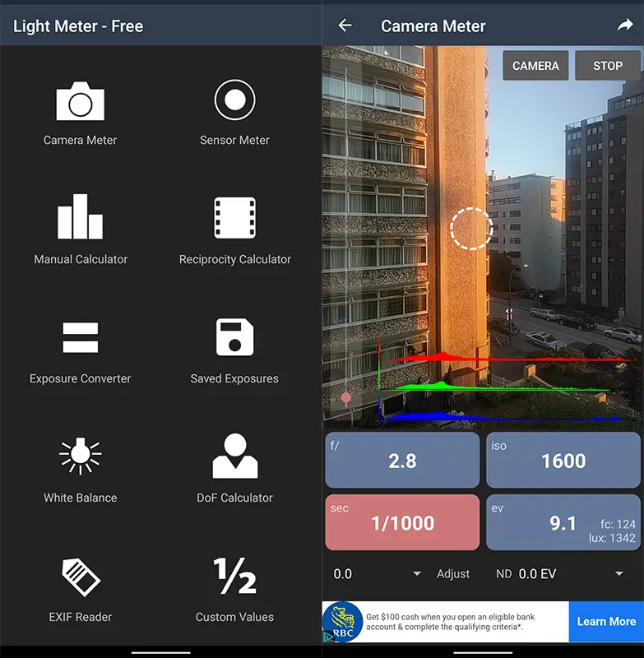
Task: Select the ev 9.1 box
Action: 563,522
